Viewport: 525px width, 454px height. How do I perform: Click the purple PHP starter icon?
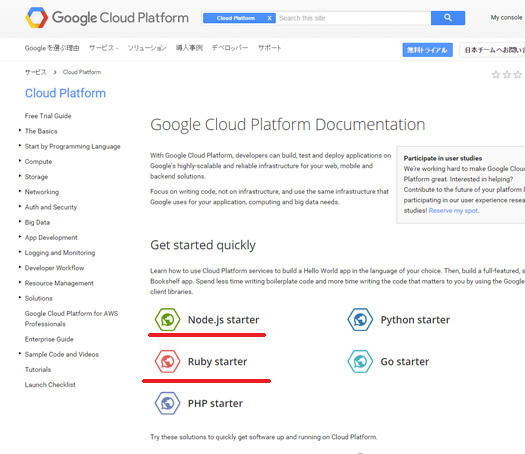167,403
